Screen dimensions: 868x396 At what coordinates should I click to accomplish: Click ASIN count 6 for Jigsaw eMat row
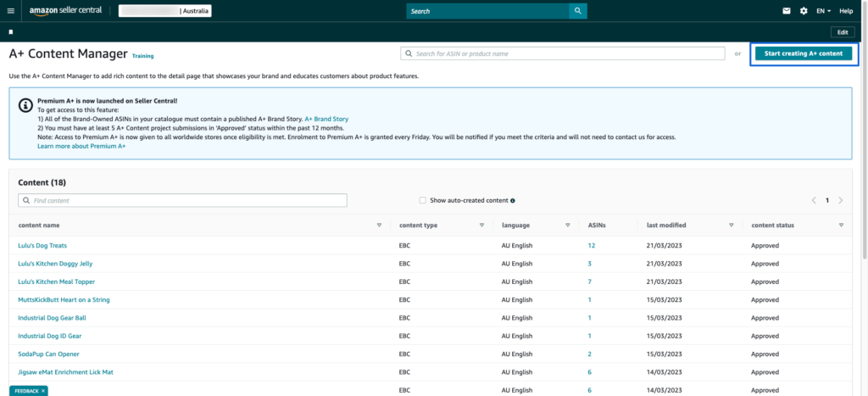[590, 372]
